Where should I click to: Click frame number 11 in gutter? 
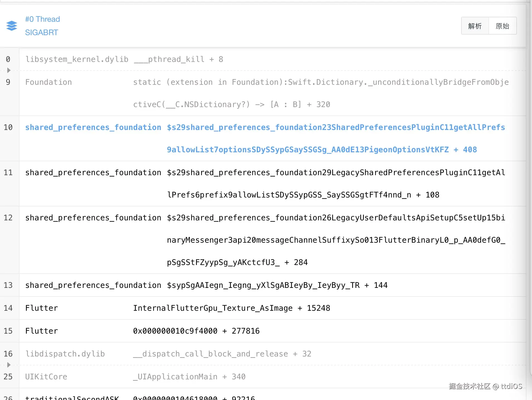pyautogui.click(x=8, y=172)
